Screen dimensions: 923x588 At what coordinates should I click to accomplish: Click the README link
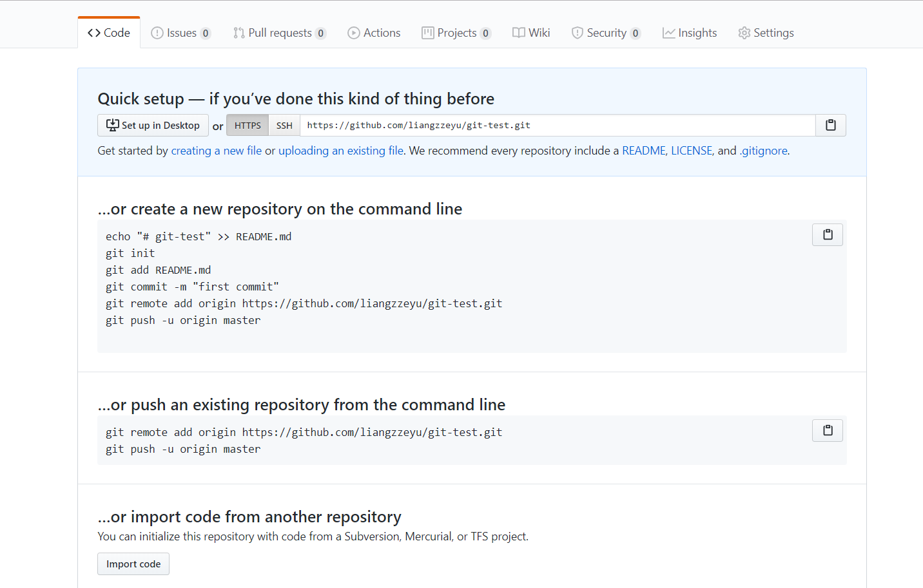(x=643, y=151)
